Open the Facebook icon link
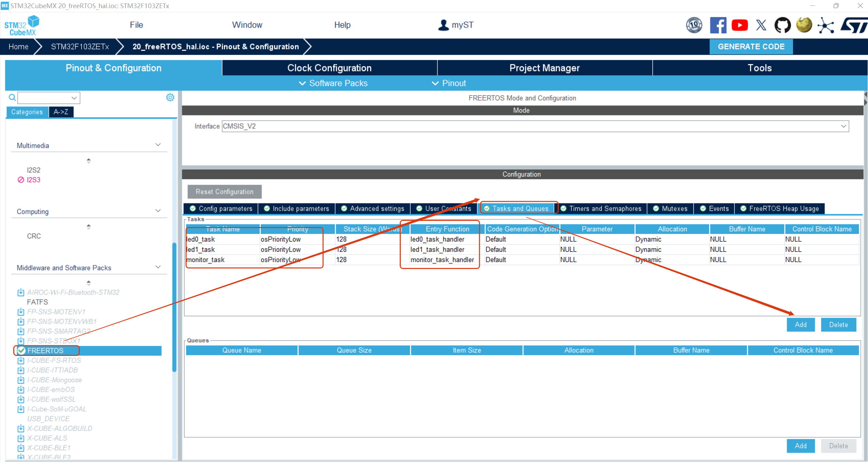 click(718, 25)
